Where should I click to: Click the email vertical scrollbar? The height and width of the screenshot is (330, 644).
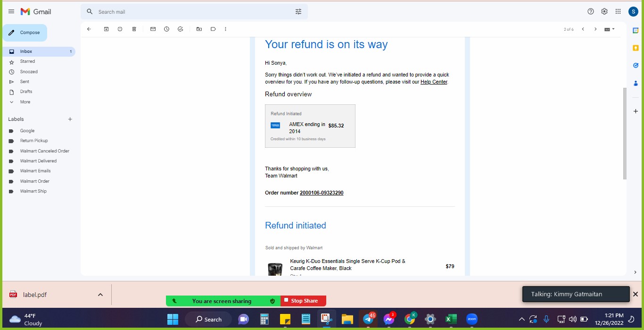625,134
